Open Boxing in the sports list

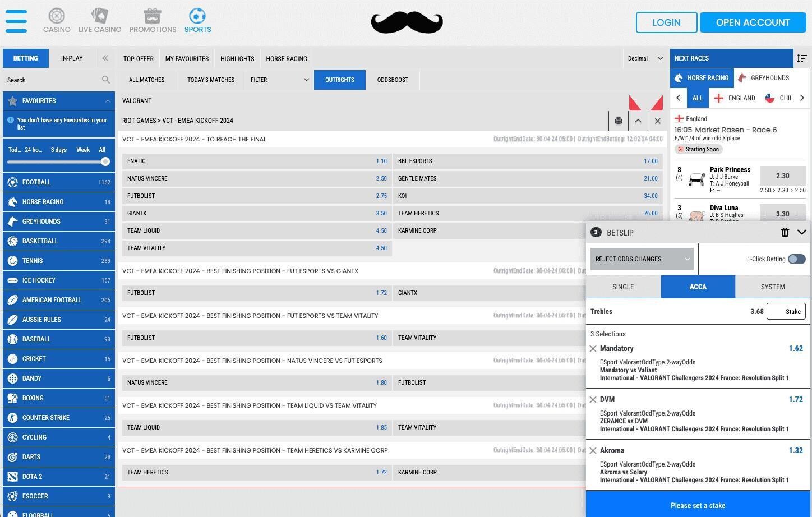click(59, 398)
